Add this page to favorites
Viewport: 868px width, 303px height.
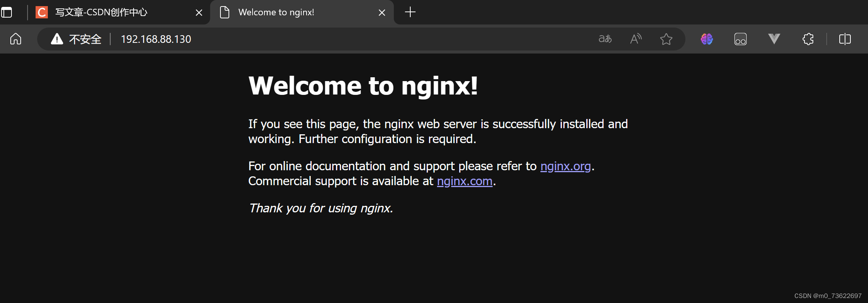[x=666, y=39]
